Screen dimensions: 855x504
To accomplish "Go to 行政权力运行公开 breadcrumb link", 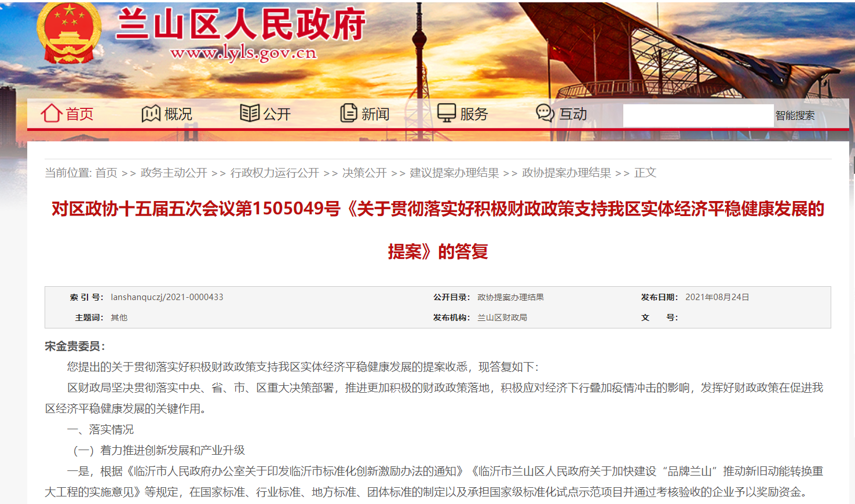I will click(275, 173).
